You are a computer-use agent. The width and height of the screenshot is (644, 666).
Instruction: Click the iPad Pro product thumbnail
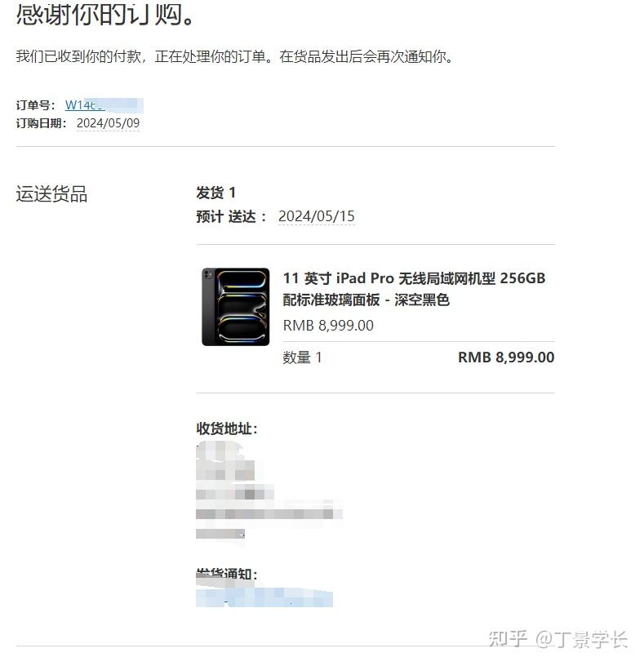[236, 307]
